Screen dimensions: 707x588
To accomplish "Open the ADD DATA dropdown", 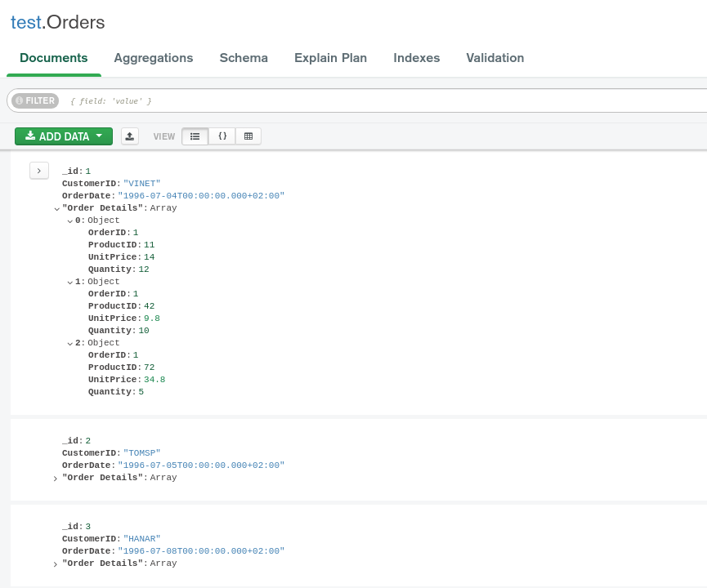I will point(64,136).
